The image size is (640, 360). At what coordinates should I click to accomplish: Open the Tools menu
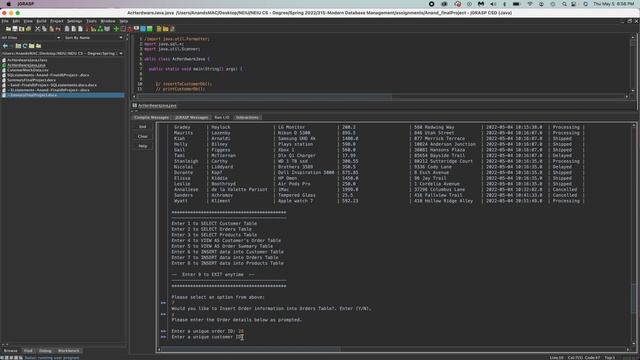click(91, 21)
